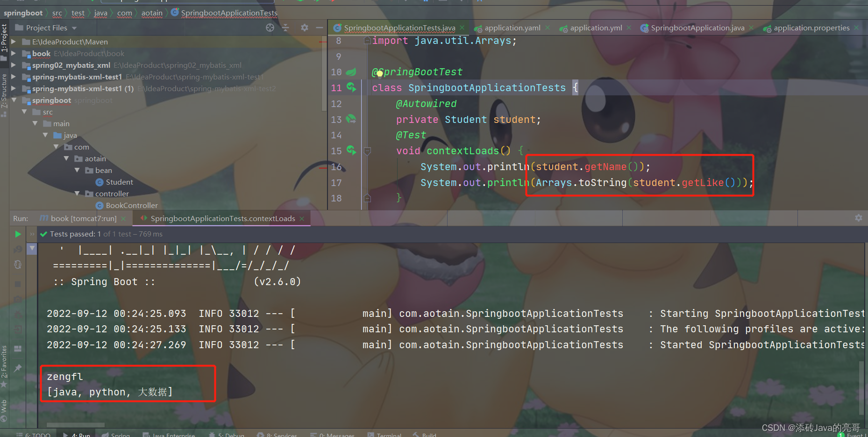This screenshot has height=437, width=868.
Task: Click the Tests passed green checkmark
Action: [x=43, y=234]
